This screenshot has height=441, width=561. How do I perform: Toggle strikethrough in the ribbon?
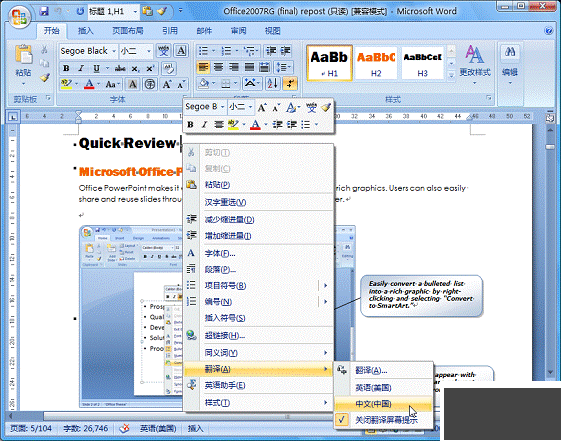coord(120,68)
